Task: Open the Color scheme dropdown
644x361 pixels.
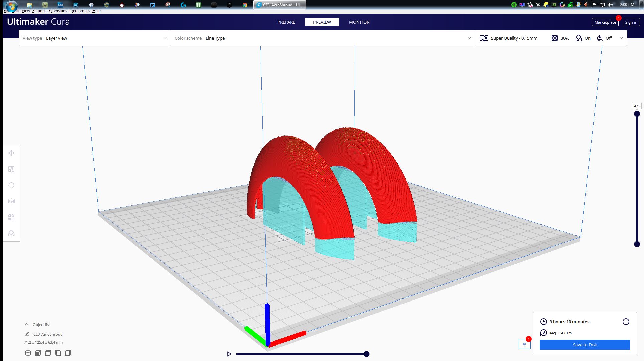Action: coord(323,38)
